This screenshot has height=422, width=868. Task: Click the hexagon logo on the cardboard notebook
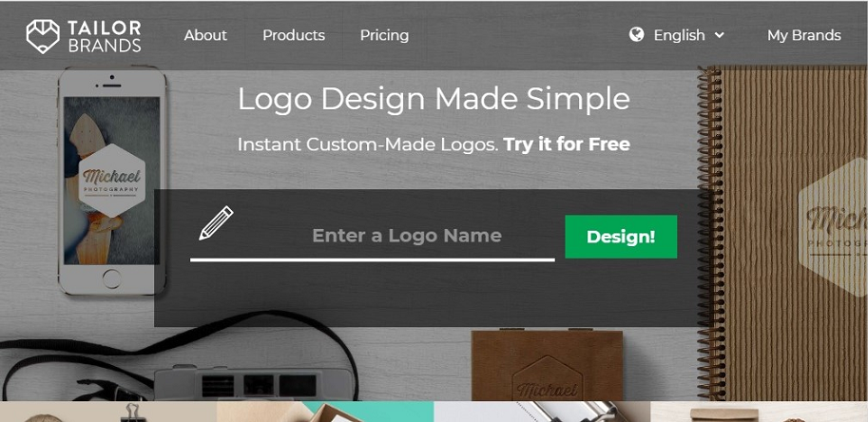[833, 227]
